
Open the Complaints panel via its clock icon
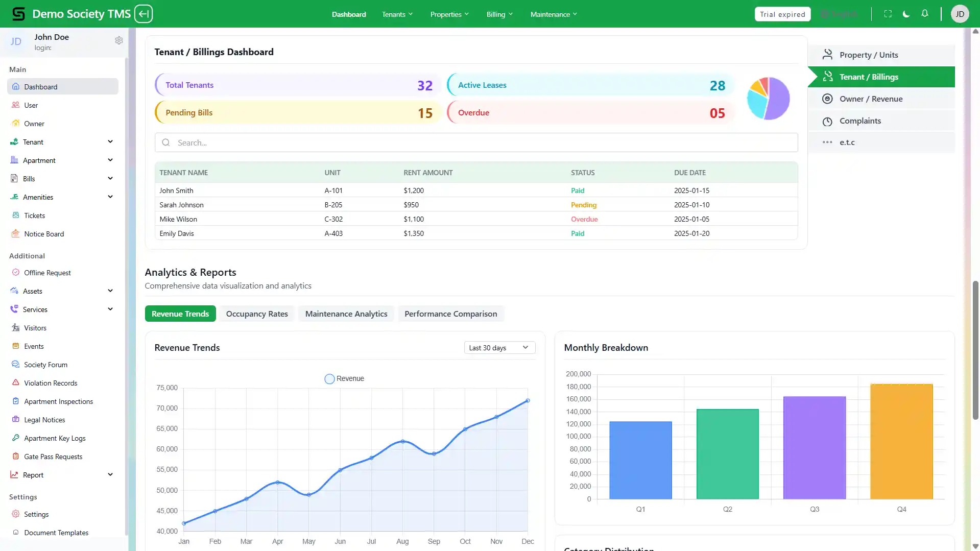click(828, 121)
